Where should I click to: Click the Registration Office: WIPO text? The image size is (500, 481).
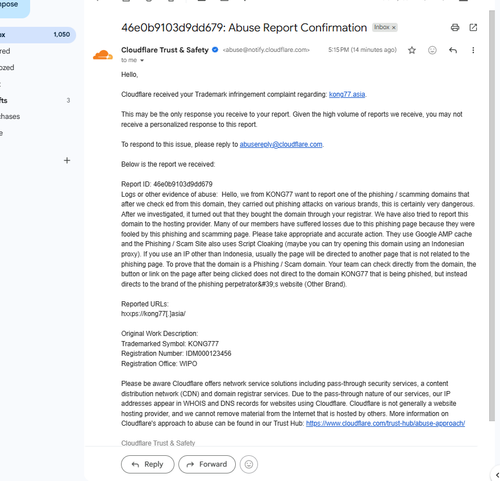pyautogui.click(x=159, y=363)
